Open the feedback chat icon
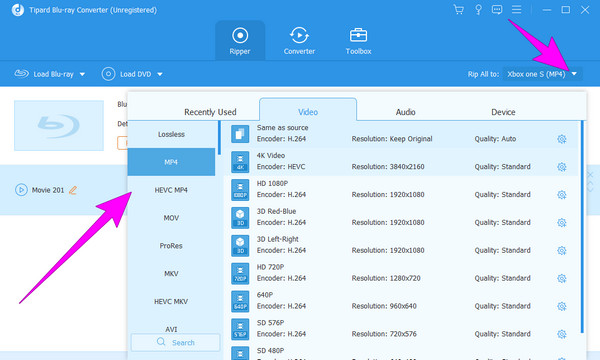This screenshot has height=360, width=600. point(497,10)
